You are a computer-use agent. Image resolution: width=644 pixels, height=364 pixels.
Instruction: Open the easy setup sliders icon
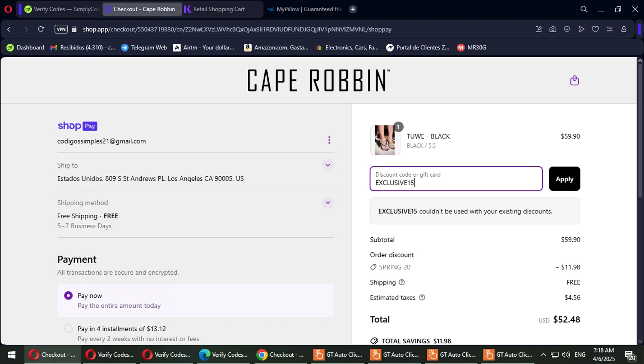610,29
